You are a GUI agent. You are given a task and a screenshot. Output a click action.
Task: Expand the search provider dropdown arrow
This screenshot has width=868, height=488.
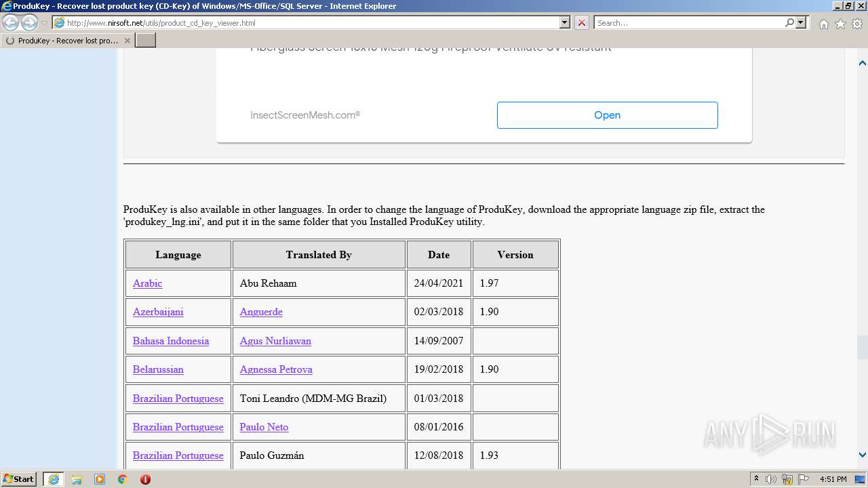802,22
